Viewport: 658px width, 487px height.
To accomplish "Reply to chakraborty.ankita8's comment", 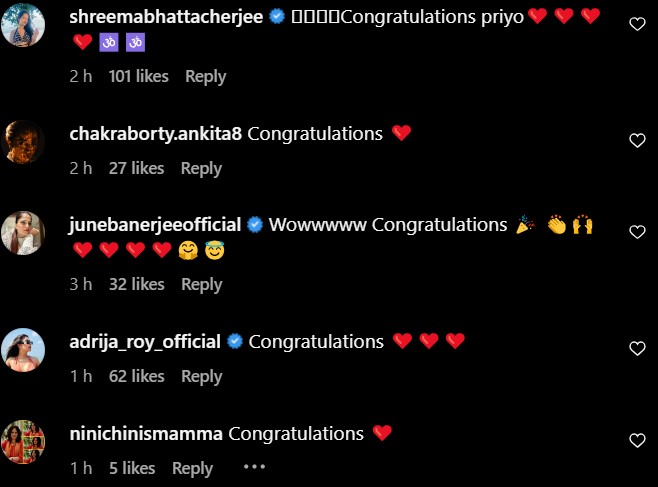I will pyautogui.click(x=201, y=169).
